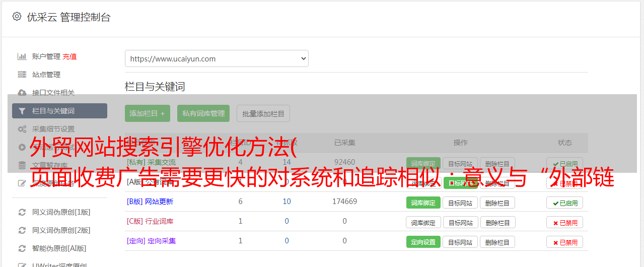Click the 状态 column header
This screenshot has height=267, width=644.
(x=565, y=143)
